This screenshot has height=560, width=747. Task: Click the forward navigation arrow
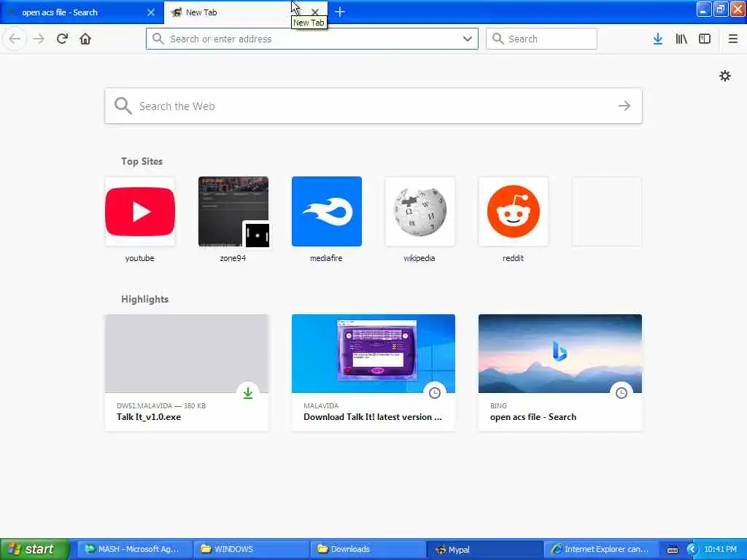coord(39,39)
